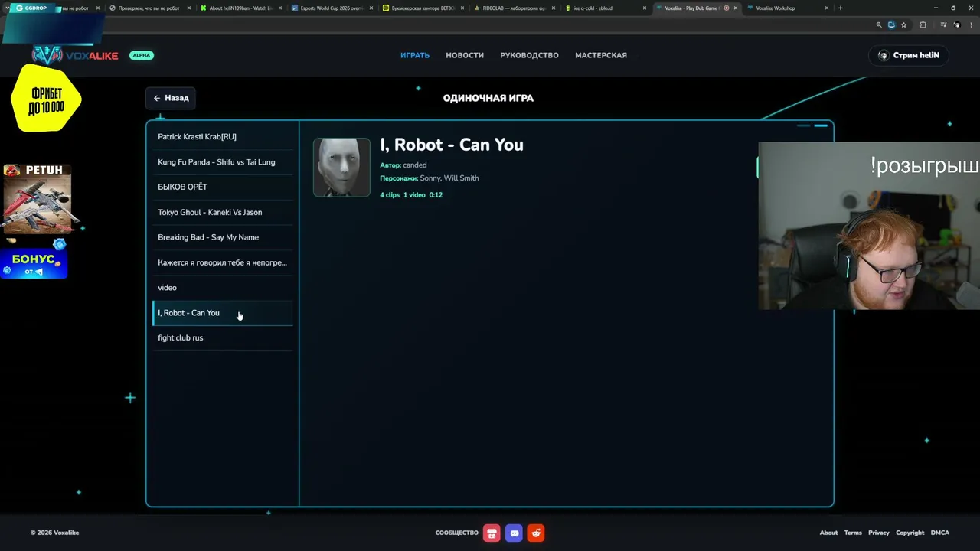Open the pink community shop icon
This screenshot has width=980, height=551.
pos(492,533)
